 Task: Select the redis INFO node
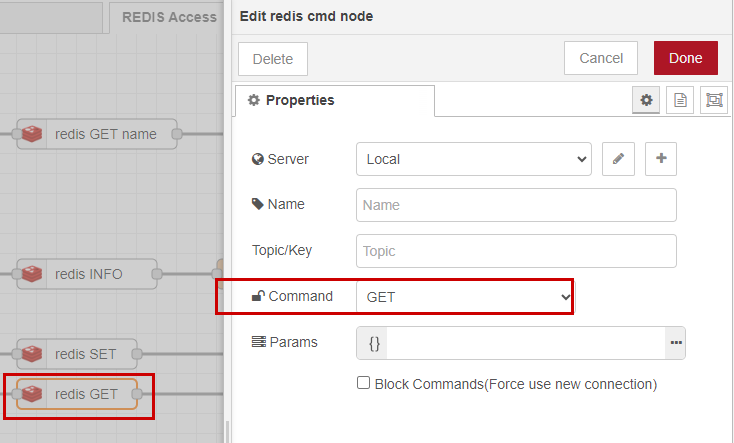click(x=87, y=274)
